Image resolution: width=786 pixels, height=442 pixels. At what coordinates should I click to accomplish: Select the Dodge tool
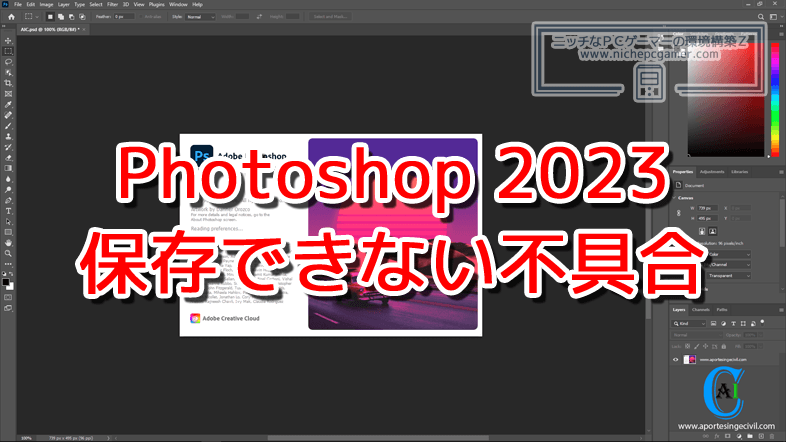pos(8,190)
